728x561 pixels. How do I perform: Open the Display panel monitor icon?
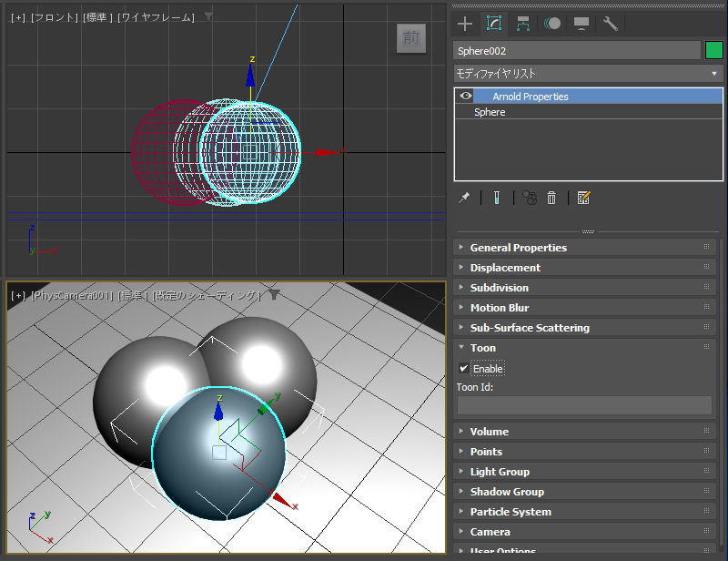581,24
